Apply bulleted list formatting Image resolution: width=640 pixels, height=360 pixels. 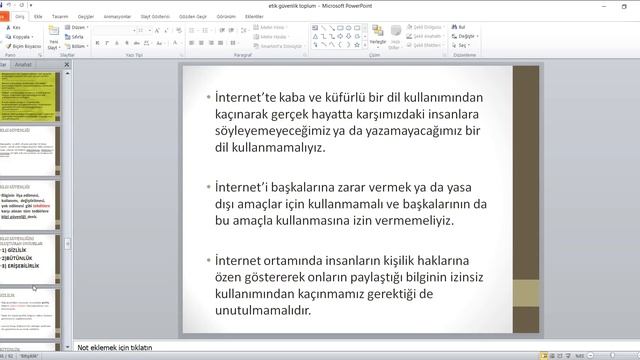pyautogui.click(x=192, y=31)
